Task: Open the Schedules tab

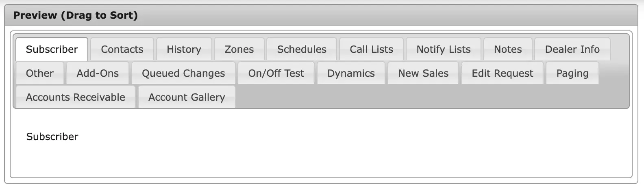Action: pos(302,49)
